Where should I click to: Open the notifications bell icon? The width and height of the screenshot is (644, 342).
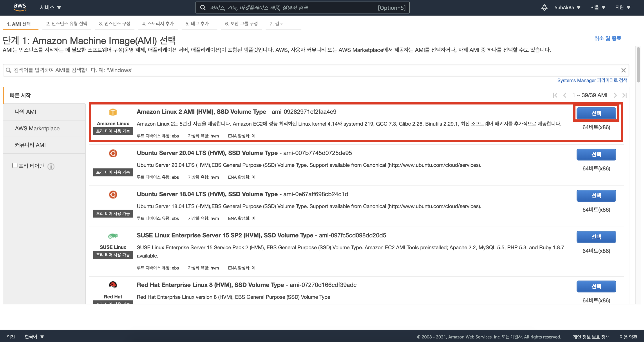[544, 7]
